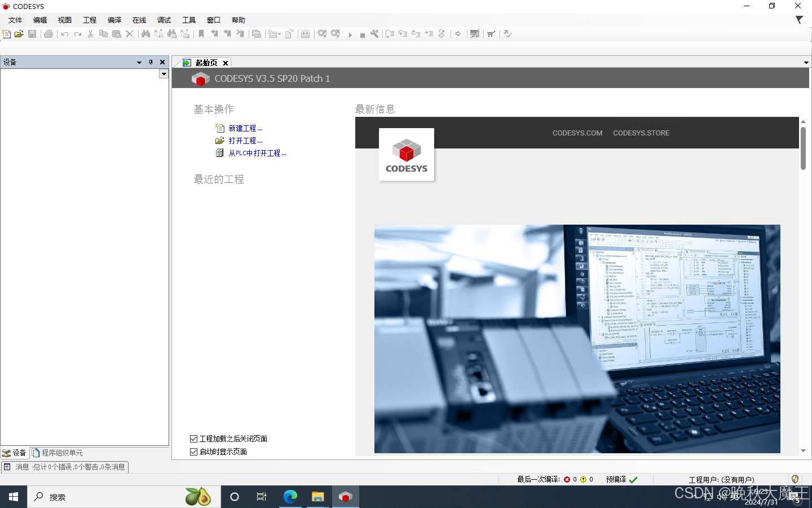812x508 pixels.
Task: Click the Find binoculars icon
Action: point(145,34)
